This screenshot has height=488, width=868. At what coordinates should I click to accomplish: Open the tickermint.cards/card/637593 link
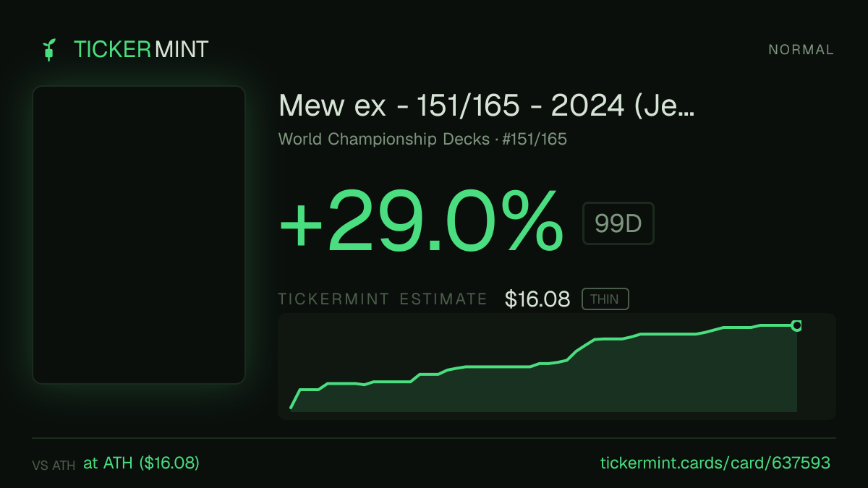coord(715,463)
